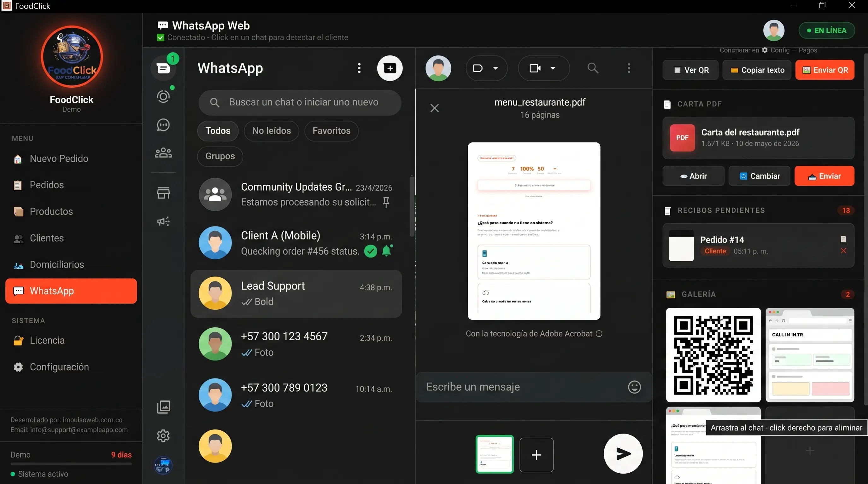Viewport: 868px width, 484px height.
Task: Open the Productos menu item
Action: 71,211
